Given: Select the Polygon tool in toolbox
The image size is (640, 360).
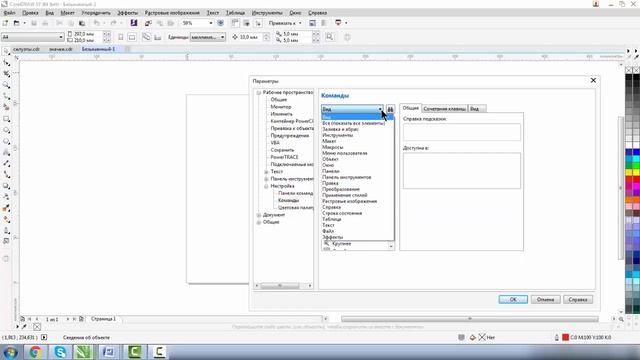Looking at the screenshot, I should pos(6,141).
